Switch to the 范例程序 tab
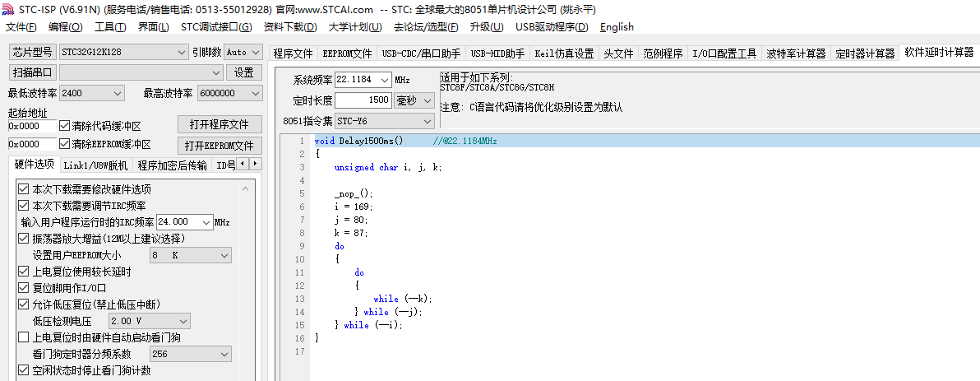This screenshot has width=980, height=381. point(663,53)
